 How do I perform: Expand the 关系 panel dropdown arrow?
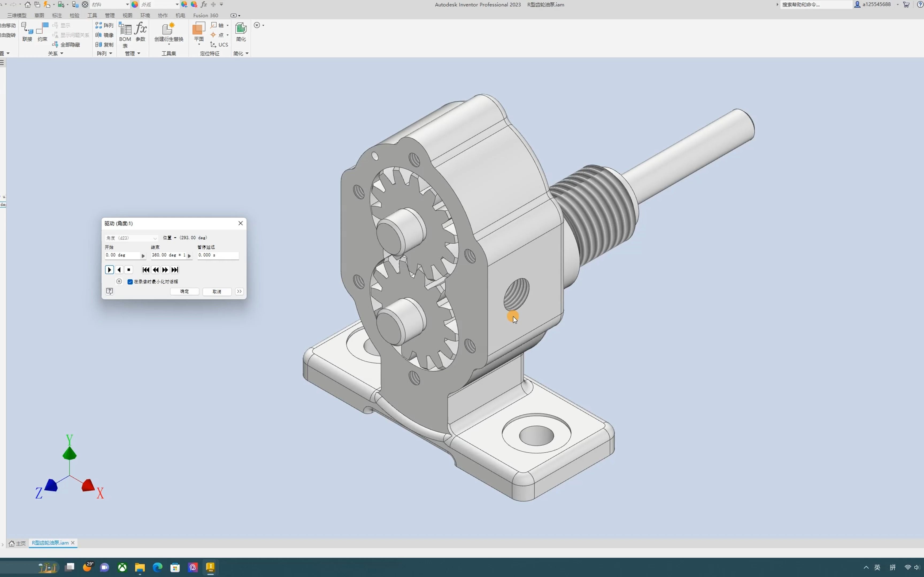[62, 53]
